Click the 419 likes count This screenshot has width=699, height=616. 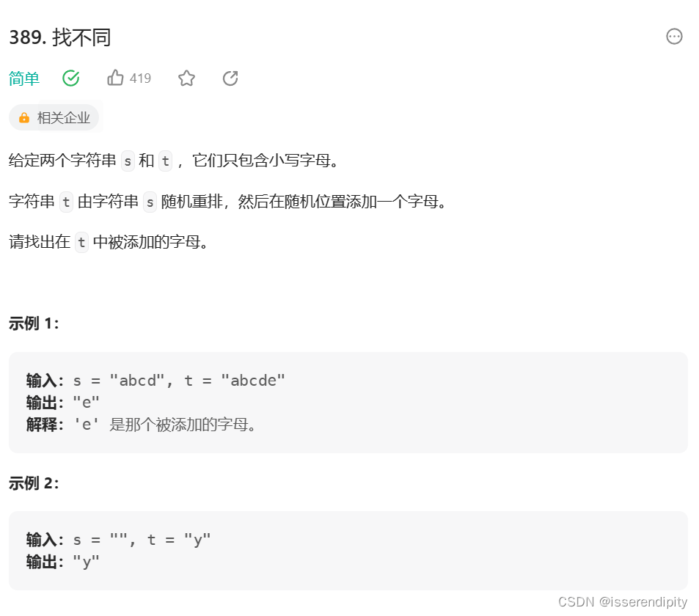tap(140, 78)
